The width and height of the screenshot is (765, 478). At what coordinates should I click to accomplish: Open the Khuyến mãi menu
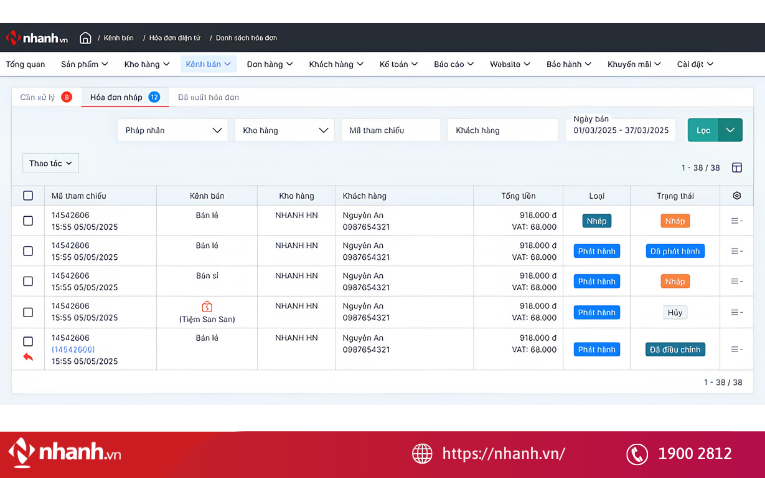point(634,64)
